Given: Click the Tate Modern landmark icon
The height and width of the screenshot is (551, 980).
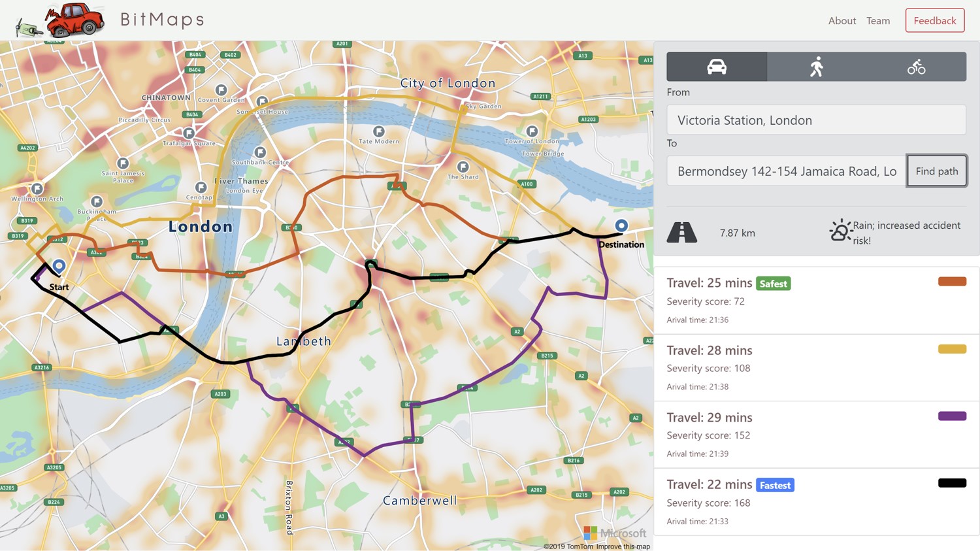Looking at the screenshot, I should (x=378, y=131).
